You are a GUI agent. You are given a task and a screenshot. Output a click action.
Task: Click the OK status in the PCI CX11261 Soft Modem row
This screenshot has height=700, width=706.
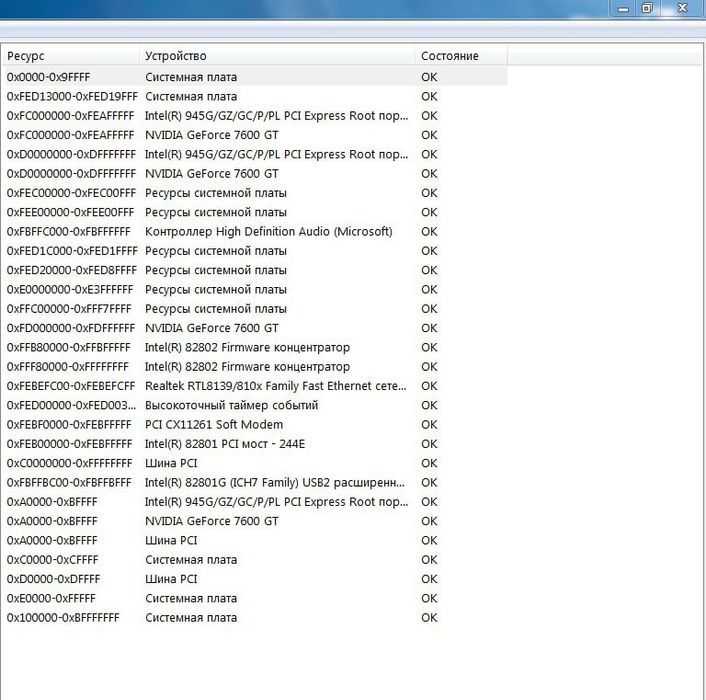pos(429,425)
